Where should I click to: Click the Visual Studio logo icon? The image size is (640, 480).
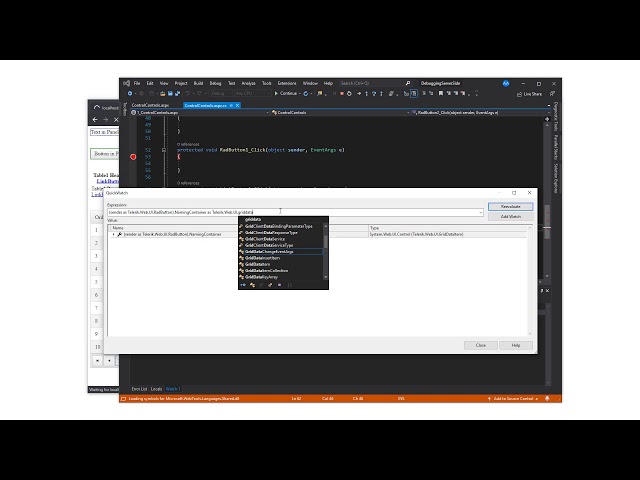pos(127,83)
